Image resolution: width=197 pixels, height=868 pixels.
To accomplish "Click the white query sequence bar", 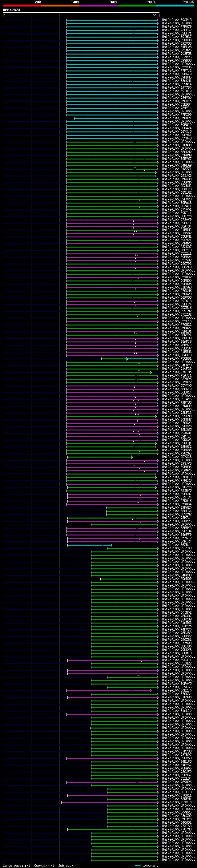I will [81, 13].
